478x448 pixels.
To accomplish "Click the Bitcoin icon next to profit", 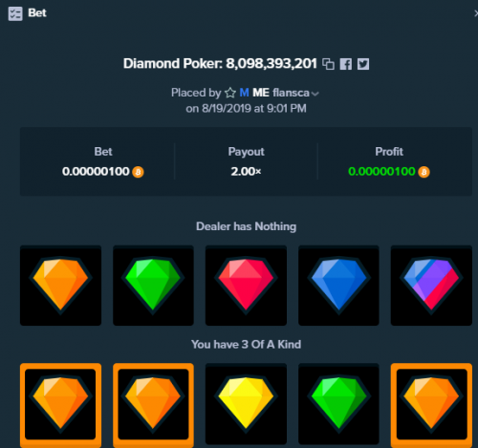I will pyautogui.click(x=424, y=172).
